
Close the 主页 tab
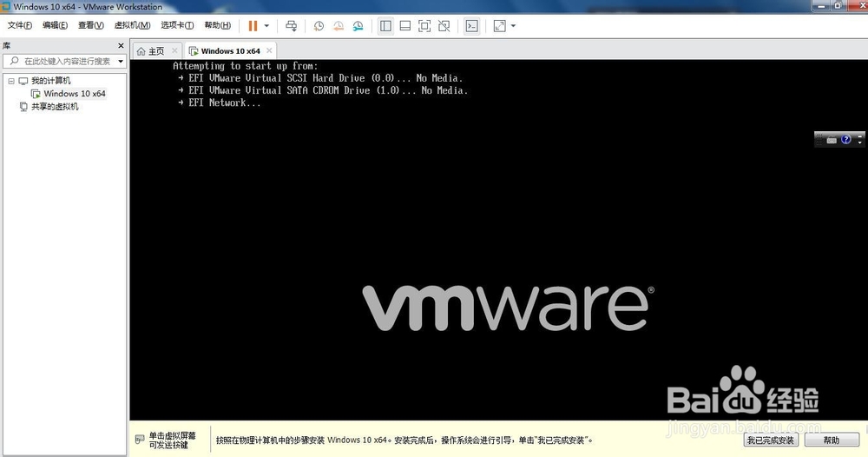(x=174, y=50)
